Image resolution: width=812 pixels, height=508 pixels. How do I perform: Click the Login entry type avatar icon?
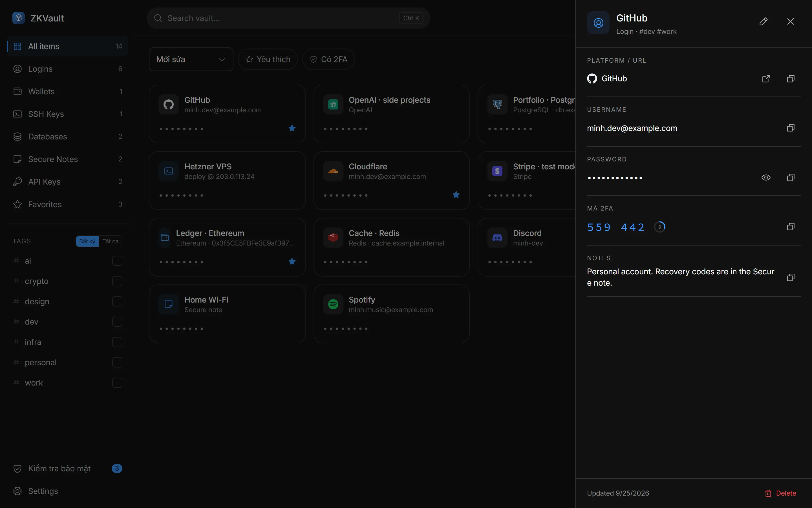pos(598,23)
